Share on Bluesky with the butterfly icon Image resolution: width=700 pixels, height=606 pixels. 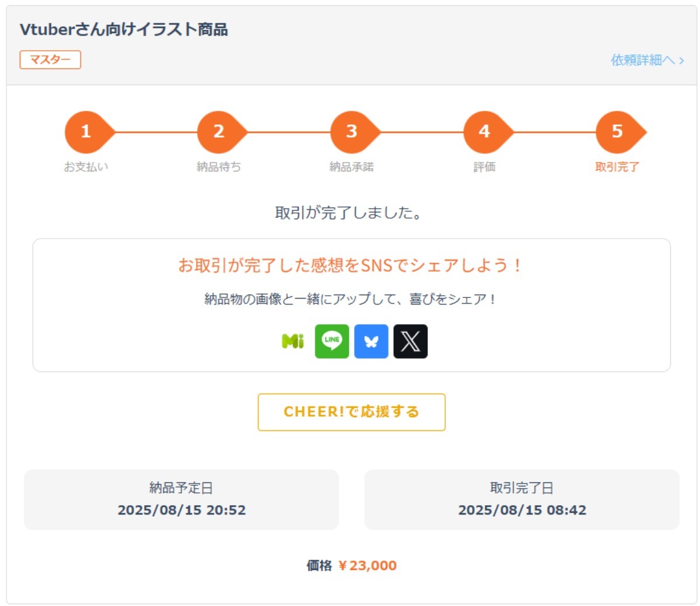pos(371,341)
